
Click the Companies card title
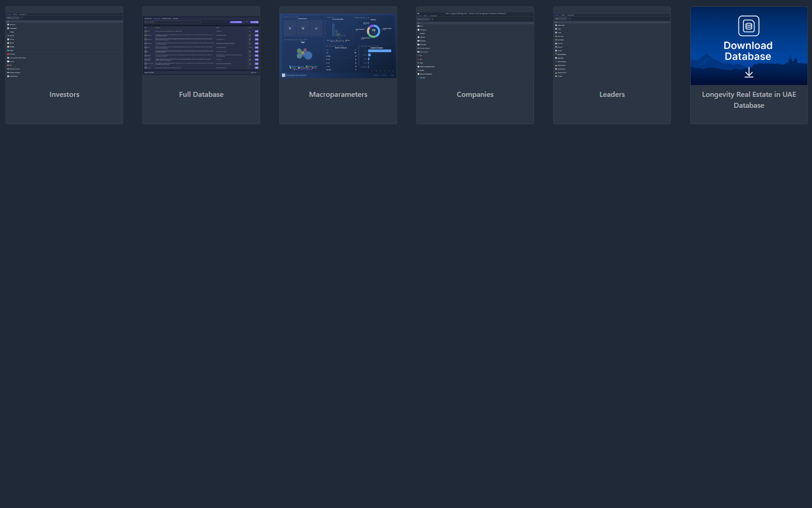475,95
